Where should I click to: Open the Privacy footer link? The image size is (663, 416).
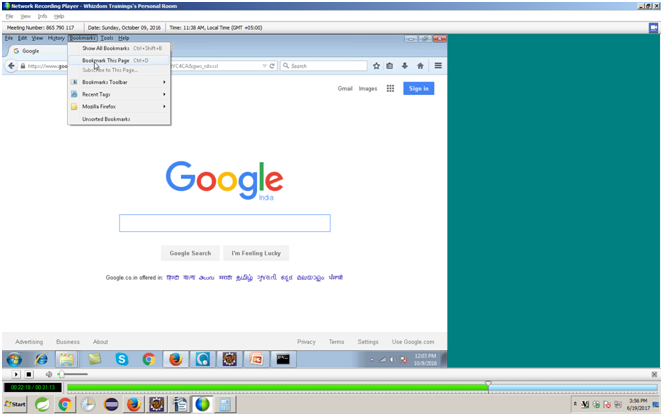click(306, 342)
